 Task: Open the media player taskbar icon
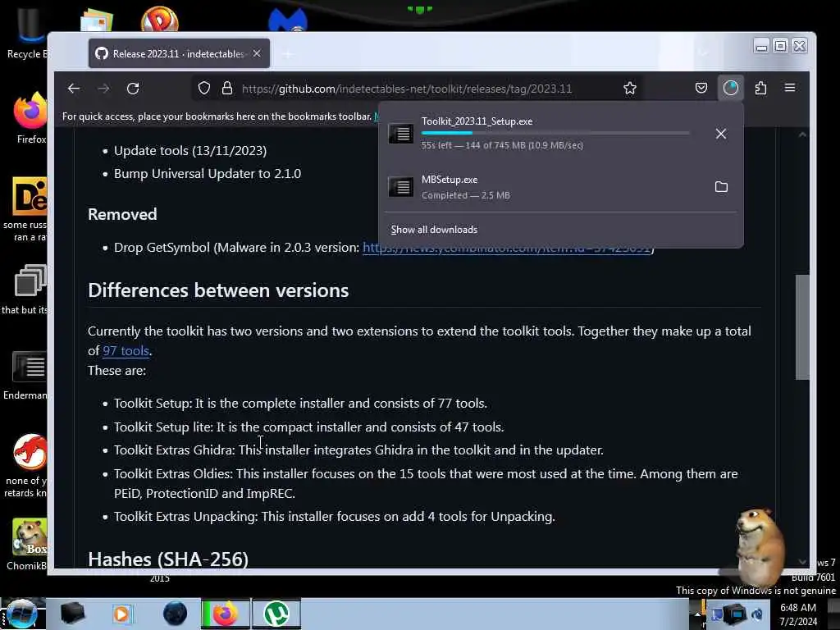(122, 614)
